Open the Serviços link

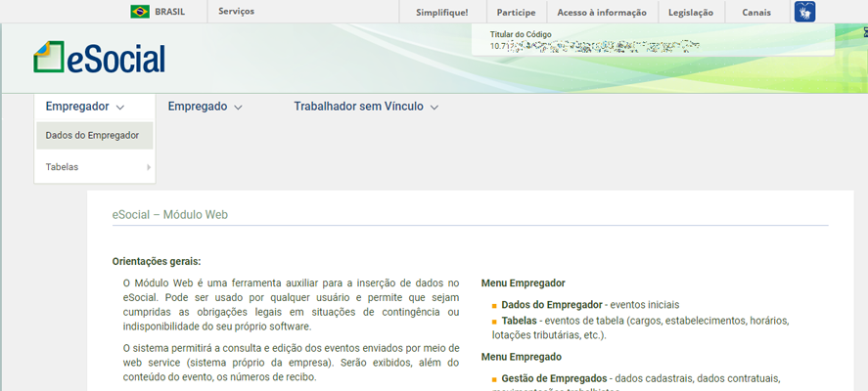237,11
